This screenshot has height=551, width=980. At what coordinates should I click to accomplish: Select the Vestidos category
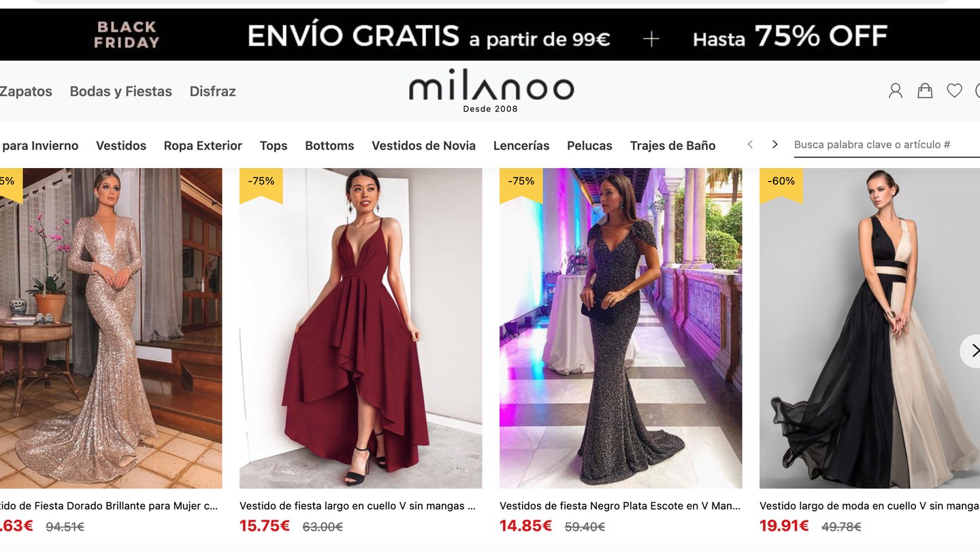pos(121,146)
